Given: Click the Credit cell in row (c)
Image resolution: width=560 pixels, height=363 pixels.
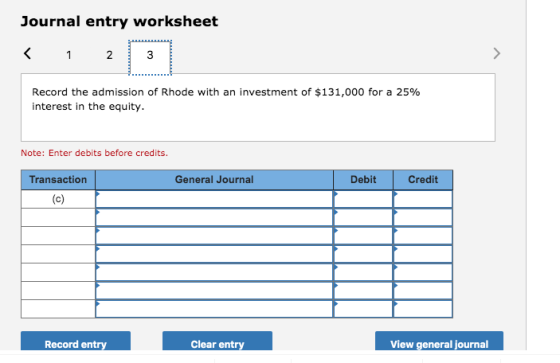Looking at the screenshot, I should point(423,199).
